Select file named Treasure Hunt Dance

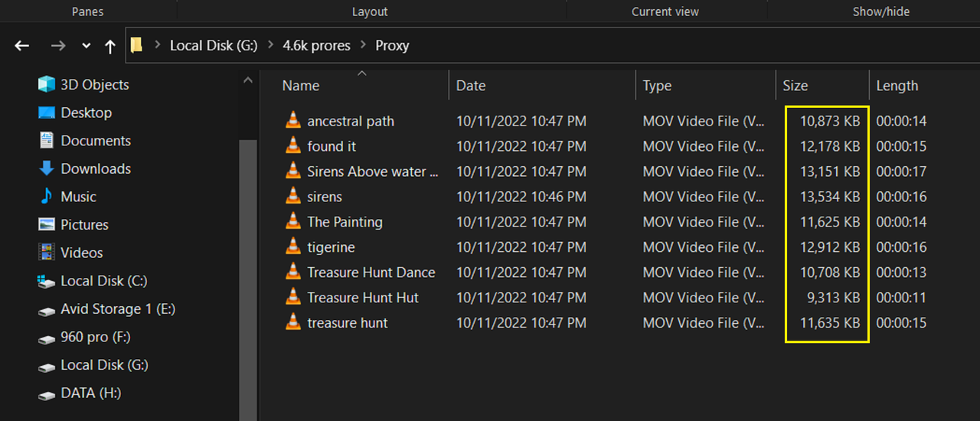[371, 273]
